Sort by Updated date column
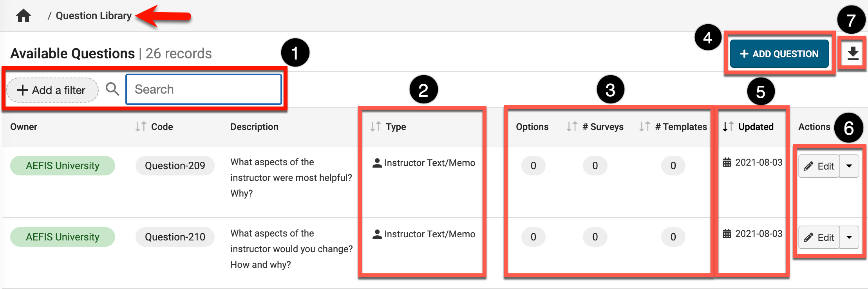Image resolution: width=868 pixels, height=289 pixels. coord(728,126)
